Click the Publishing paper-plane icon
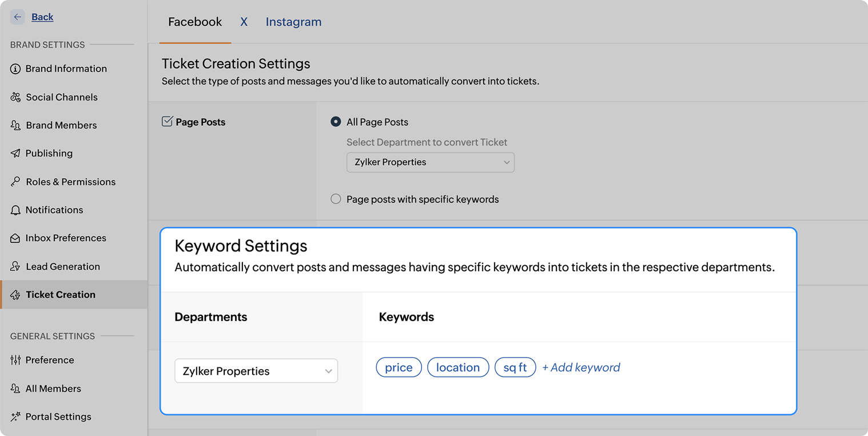 click(15, 153)
